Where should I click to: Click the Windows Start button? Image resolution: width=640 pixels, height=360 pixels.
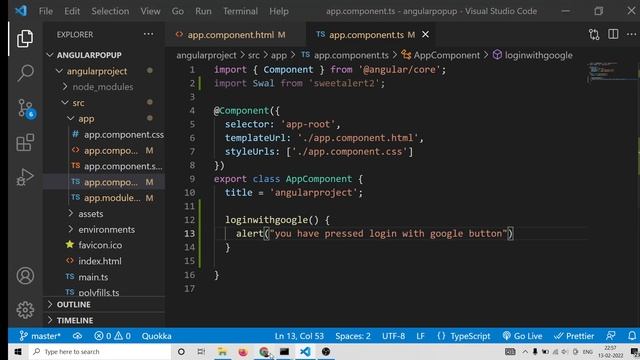click(x=18, y=351)
